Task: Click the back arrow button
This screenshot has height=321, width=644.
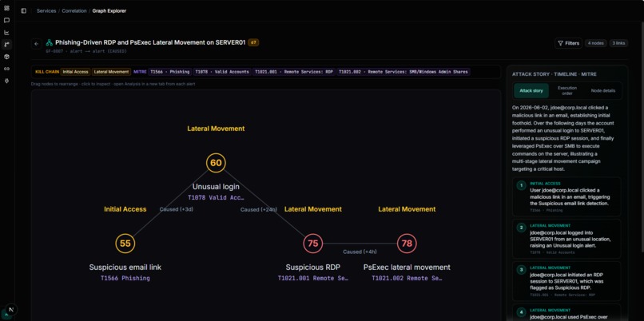Action: point(37,43)
